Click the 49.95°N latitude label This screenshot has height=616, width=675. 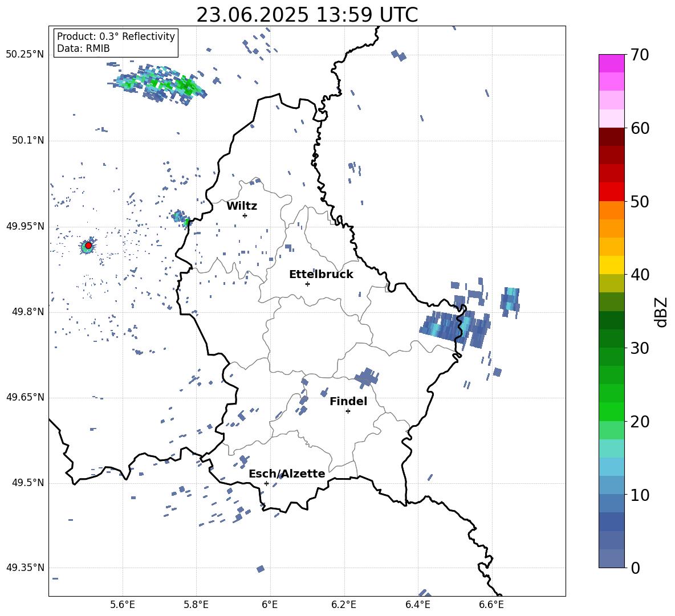coord(25,226)
